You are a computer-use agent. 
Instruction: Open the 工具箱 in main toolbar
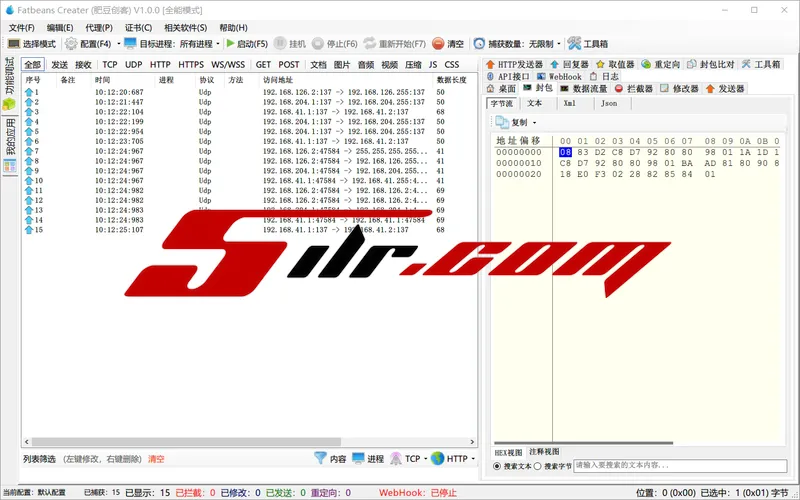pyautogui.click(x=588, y=44)
